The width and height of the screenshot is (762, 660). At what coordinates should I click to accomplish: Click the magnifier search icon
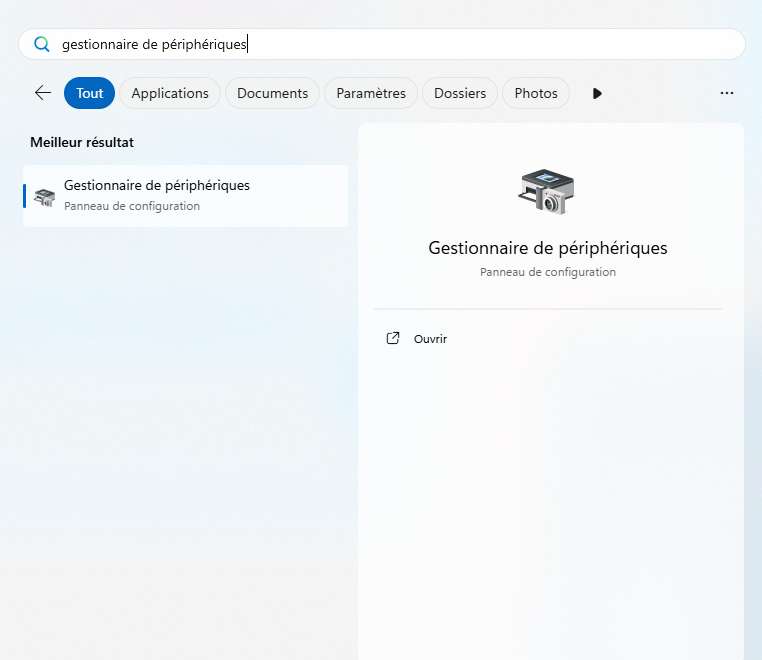point(41,44)
